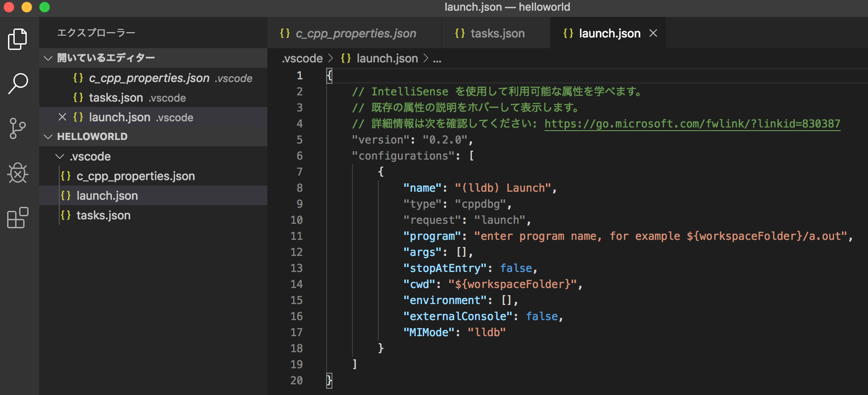Click braces icon beside launch.json breadcrumb
The image size is (868, 395).
coord(346,58)
